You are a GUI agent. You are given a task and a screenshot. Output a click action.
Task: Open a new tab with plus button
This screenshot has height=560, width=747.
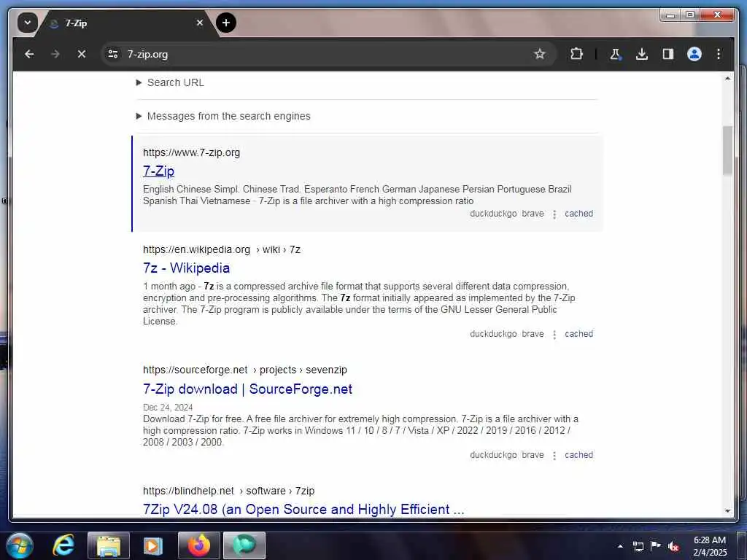point(226,23)
